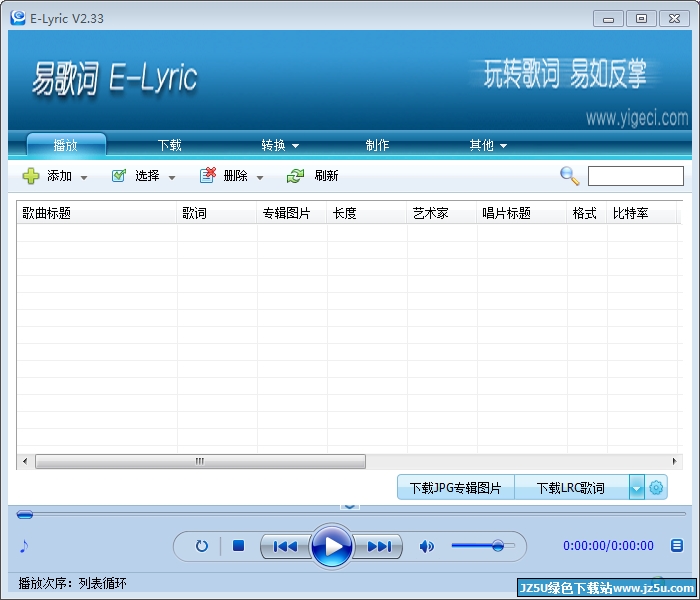This screenshot has height=600, width=700.
Task: Expand the 添加 dropdown arrow
Action: click(x=84, y=178)
